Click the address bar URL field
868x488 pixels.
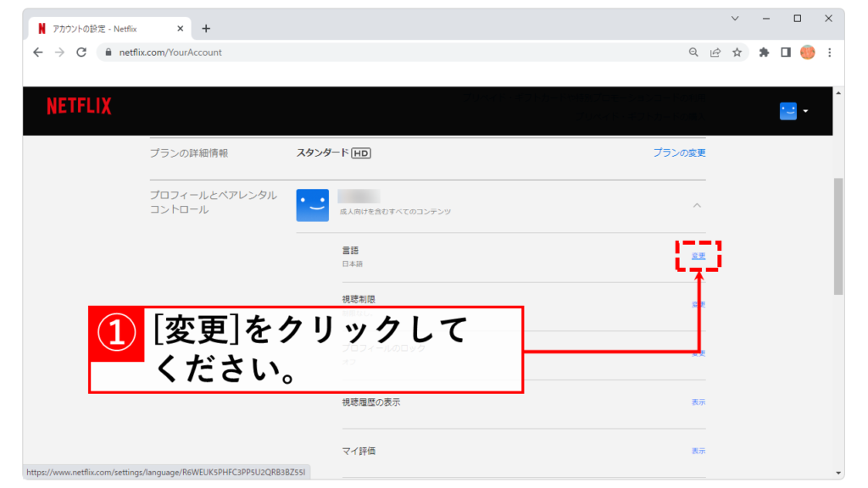click(x=381, y=53)
